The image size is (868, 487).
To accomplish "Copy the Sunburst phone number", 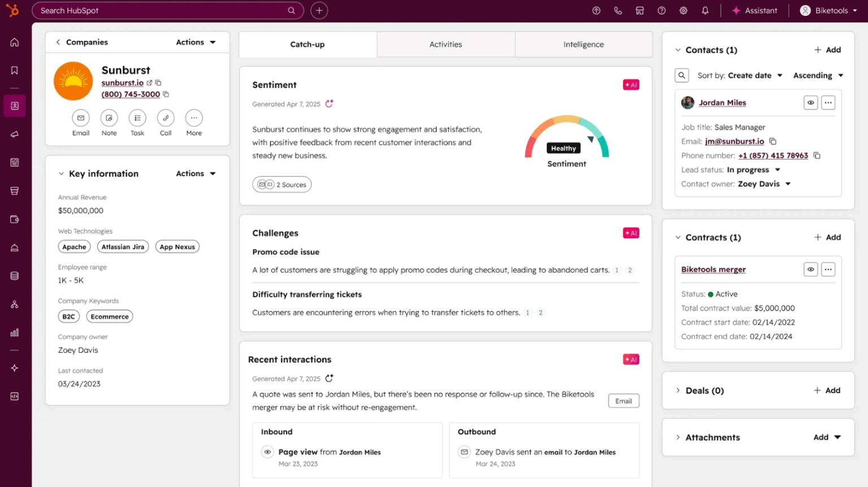I will (x=166, y=94).
